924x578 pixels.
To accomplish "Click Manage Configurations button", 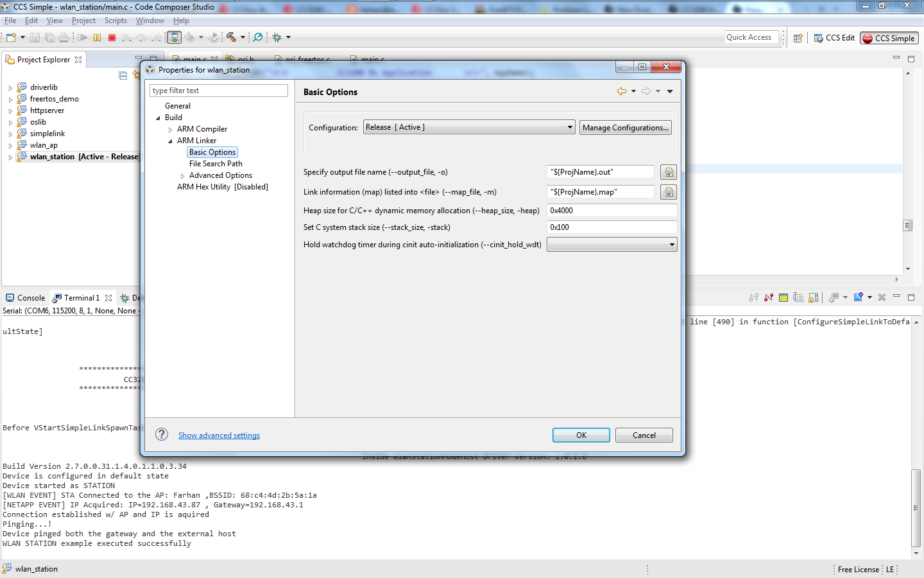I will click(x=626, y=127).
